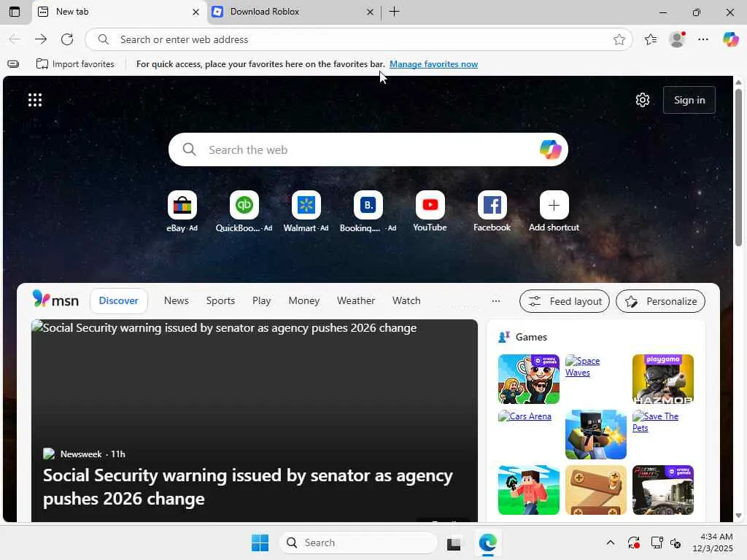Follow the Manage favorites now link
The width and height of the screenshot is (747, 560).
[433, 64]
